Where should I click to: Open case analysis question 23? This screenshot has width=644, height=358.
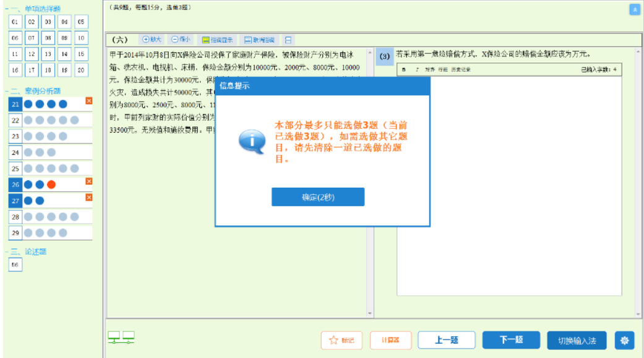[x=15, y=136]
